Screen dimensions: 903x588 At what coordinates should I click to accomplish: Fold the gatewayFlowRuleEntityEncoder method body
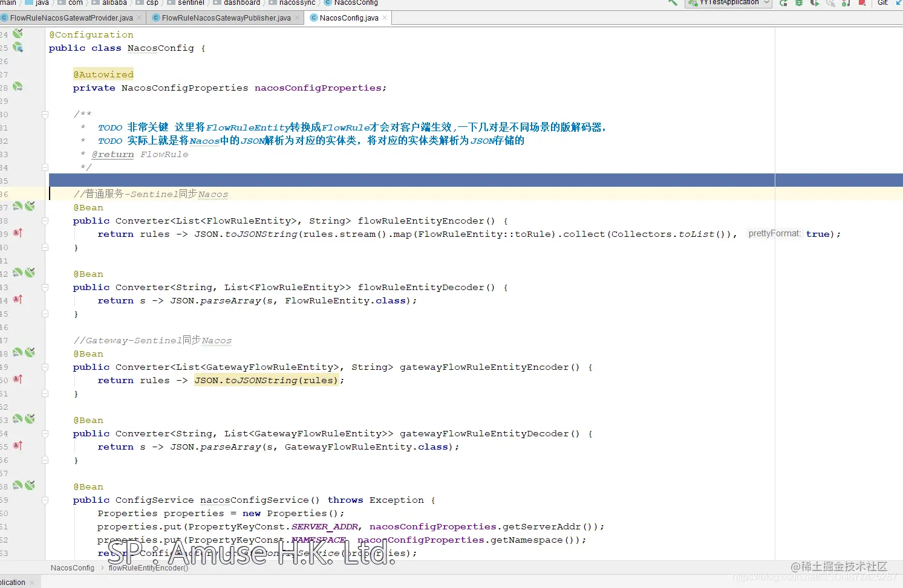[45, 367]
